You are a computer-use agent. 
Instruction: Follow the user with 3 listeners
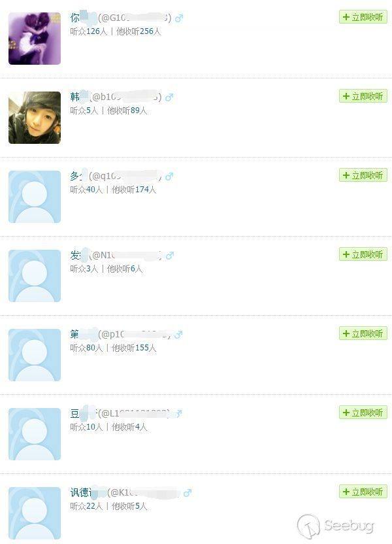point(363,254)
